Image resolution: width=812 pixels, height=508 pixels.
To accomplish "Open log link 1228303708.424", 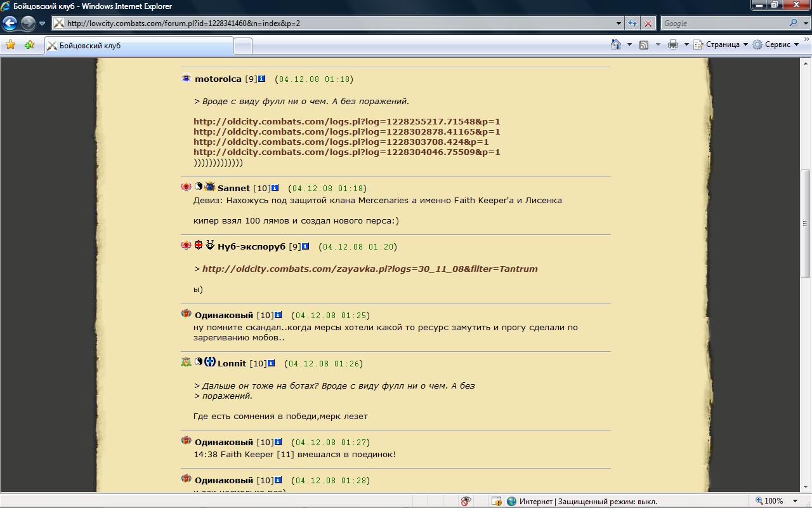I will click(x=341, y=142).
